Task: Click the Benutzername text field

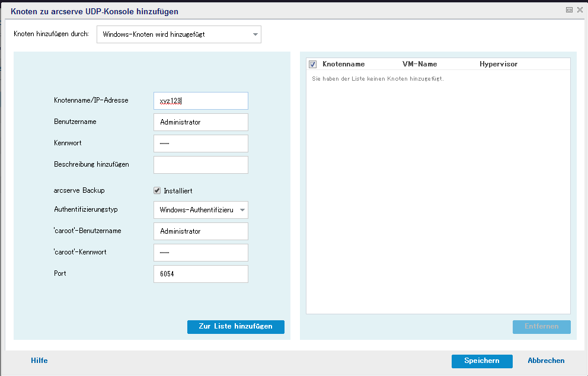Action: point(200,122)
